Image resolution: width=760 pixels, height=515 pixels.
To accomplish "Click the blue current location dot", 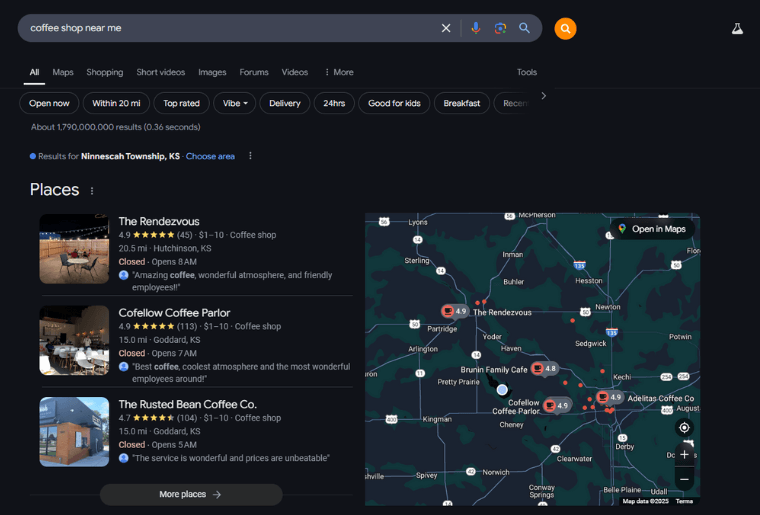I will tap(502, 389).
